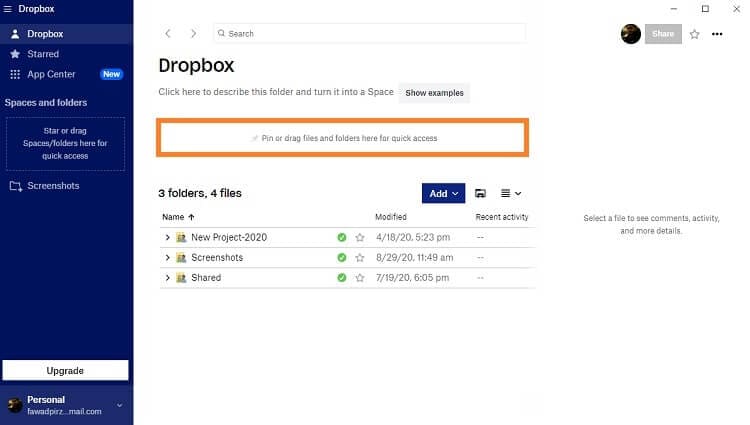Sort by the Recent activity column header
The height and width of the screenshot is (425, 750).
pos(502,217)
